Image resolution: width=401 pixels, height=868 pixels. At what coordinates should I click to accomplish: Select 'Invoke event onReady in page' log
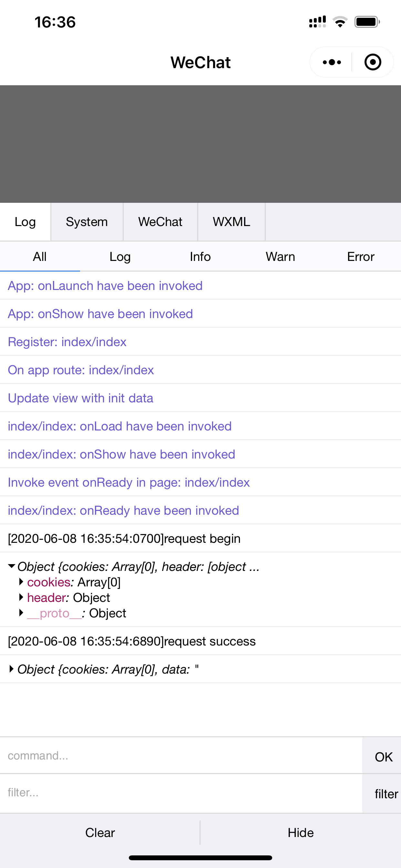(200, 482)
